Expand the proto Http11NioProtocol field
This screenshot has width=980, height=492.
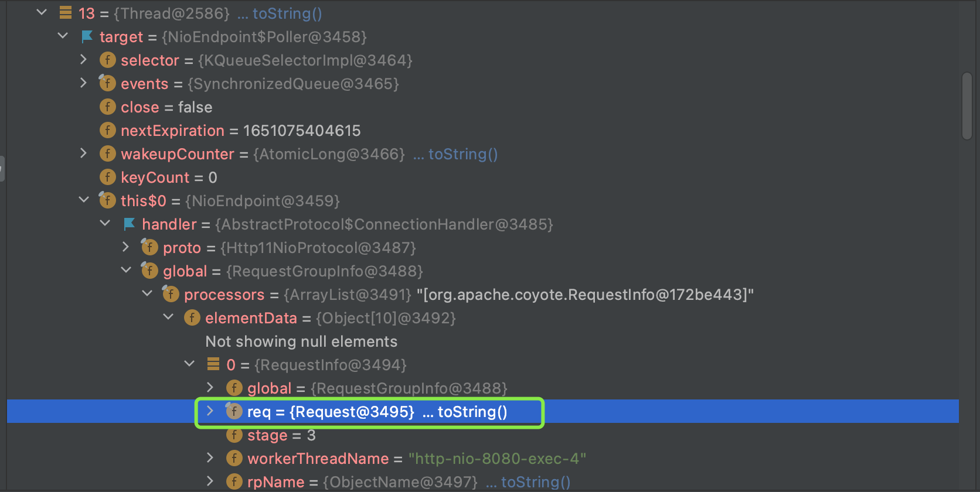(126, 247)
